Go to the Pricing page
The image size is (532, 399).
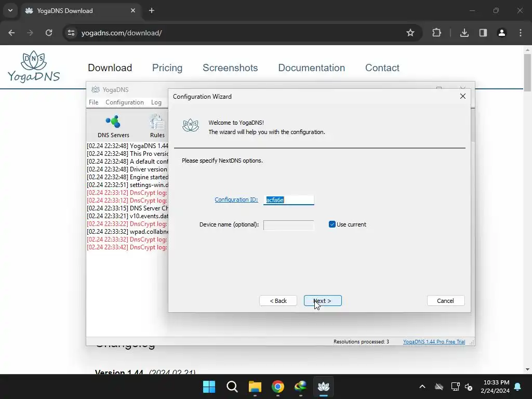coord(167,68)
